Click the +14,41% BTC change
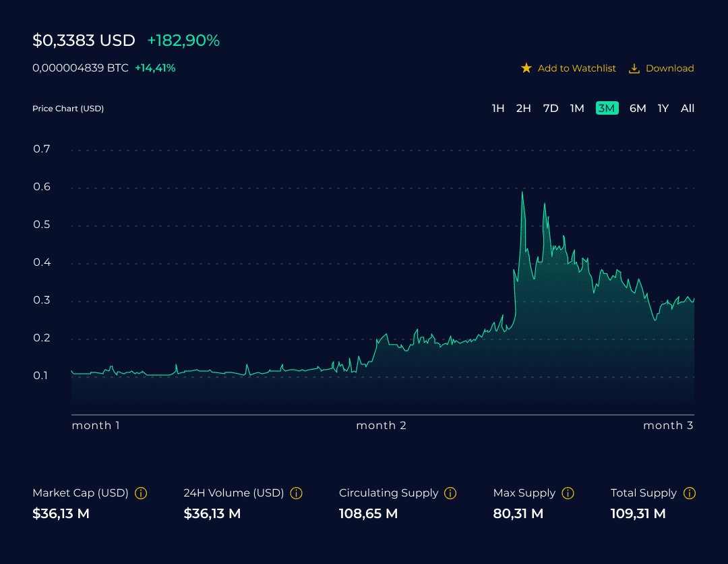The image size is (728, 564). pos(155,68)
